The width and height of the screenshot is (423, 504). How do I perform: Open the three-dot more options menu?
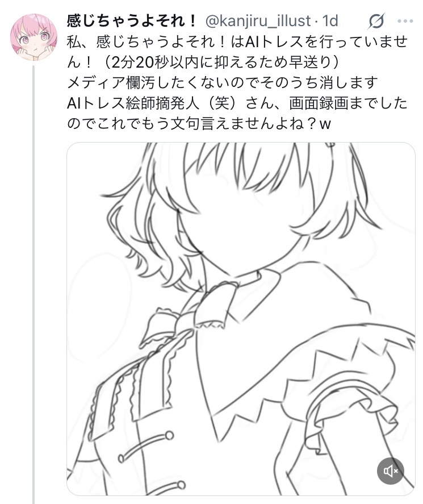point(405,21)
